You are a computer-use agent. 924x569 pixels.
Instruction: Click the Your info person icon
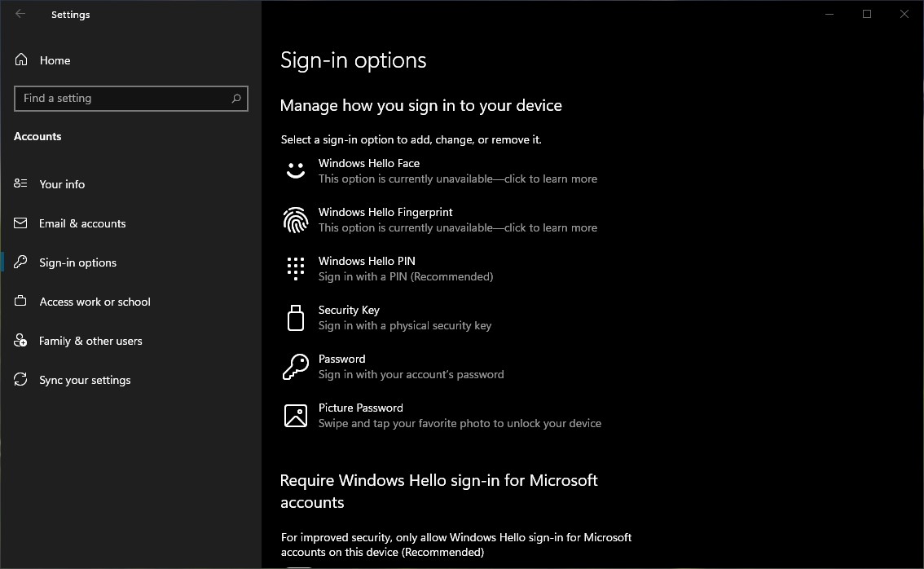click(20, 183)
